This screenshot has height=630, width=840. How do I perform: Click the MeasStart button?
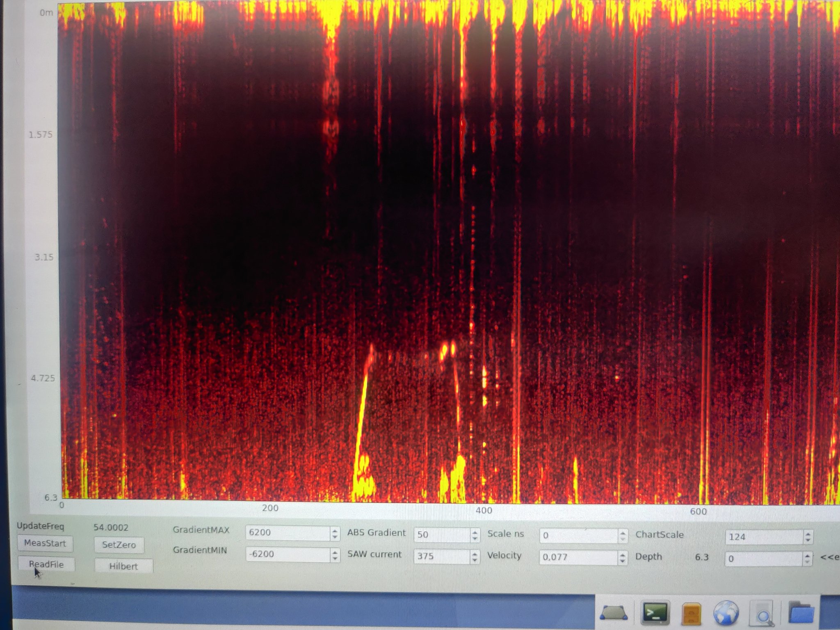(x=45, y=543)
